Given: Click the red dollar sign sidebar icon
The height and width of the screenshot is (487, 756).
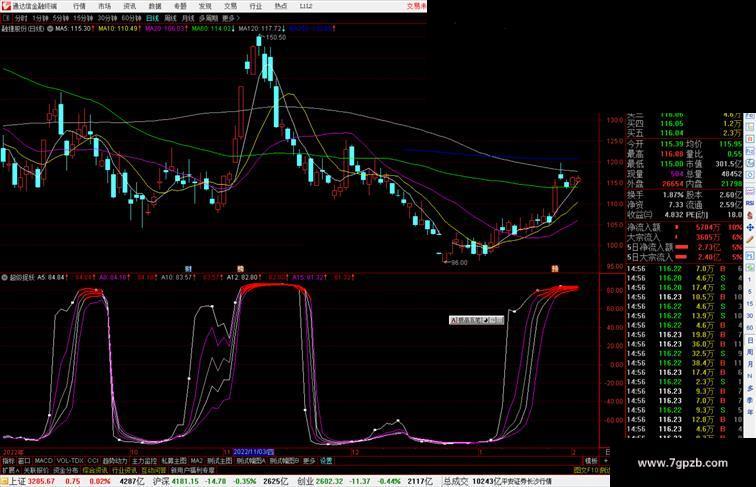Looking at the screenshot, I should [x=750, y=216].
